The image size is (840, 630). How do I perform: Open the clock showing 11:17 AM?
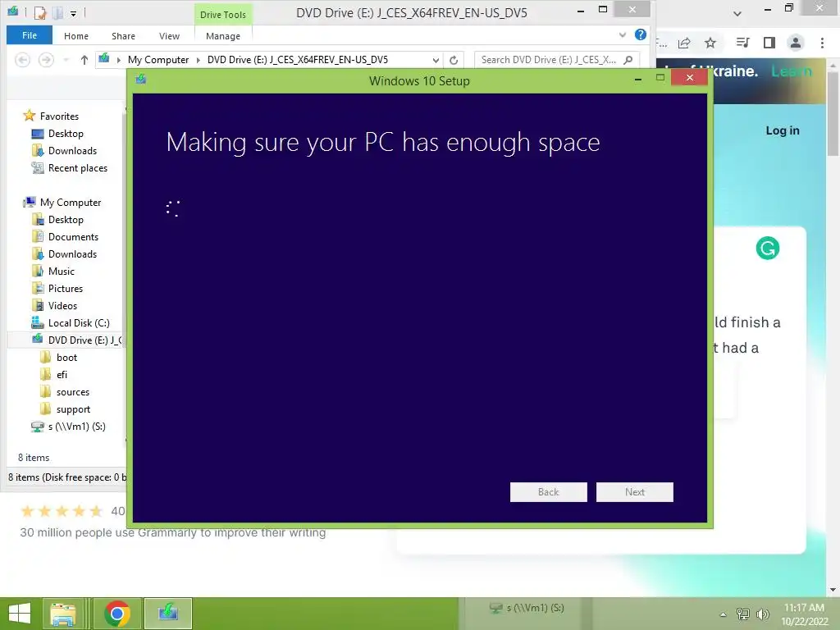804,614
